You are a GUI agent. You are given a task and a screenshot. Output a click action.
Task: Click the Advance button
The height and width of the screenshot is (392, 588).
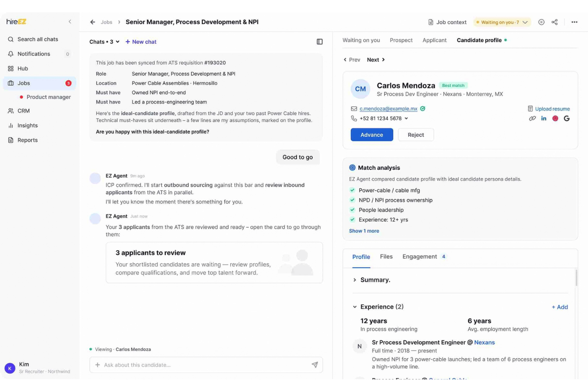point(372,135)
